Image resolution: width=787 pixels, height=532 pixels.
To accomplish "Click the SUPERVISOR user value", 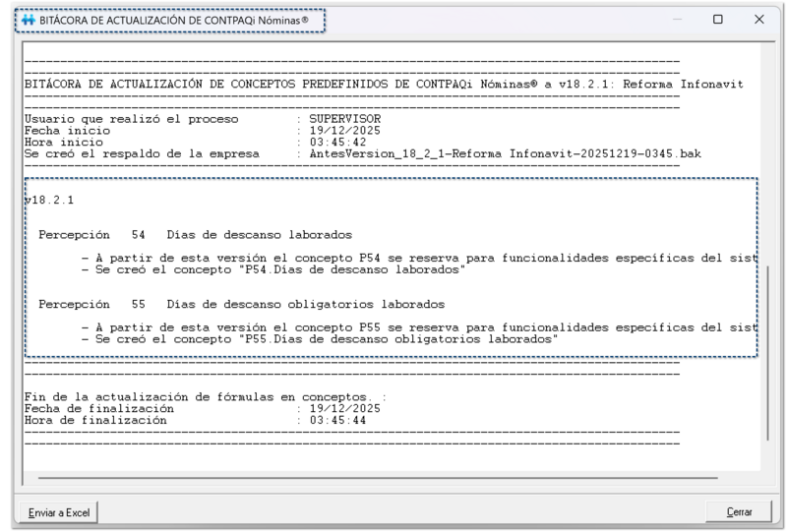I will 345,119.
